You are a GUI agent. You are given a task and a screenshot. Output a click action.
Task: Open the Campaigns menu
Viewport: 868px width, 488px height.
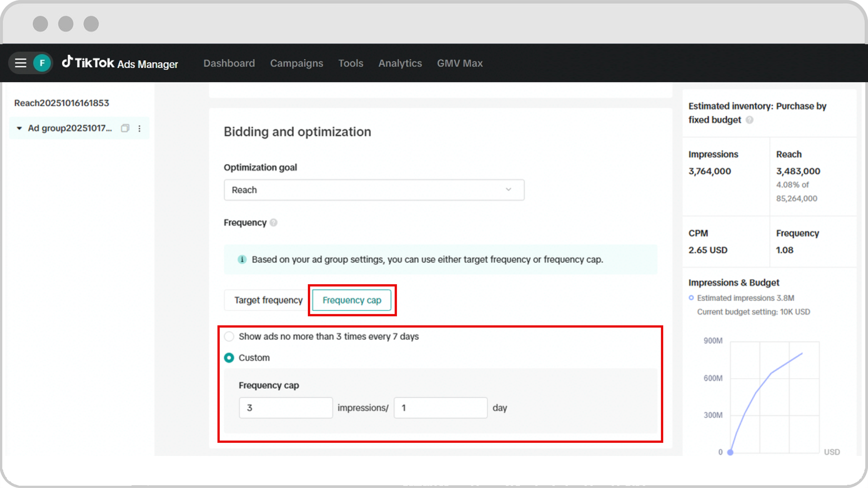297,63
